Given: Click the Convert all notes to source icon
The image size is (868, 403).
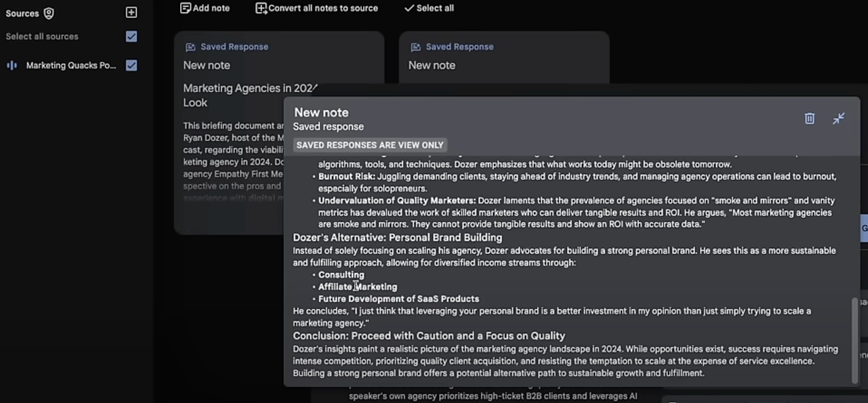Looking at the screenshot, I should pos(260,8).
